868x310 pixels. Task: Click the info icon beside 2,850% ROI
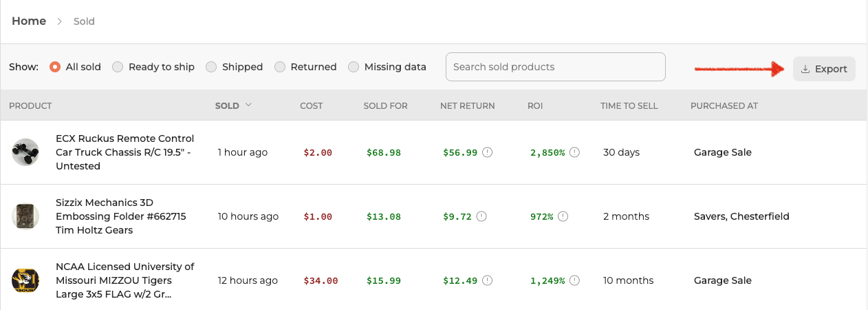(x=575, y=152)
